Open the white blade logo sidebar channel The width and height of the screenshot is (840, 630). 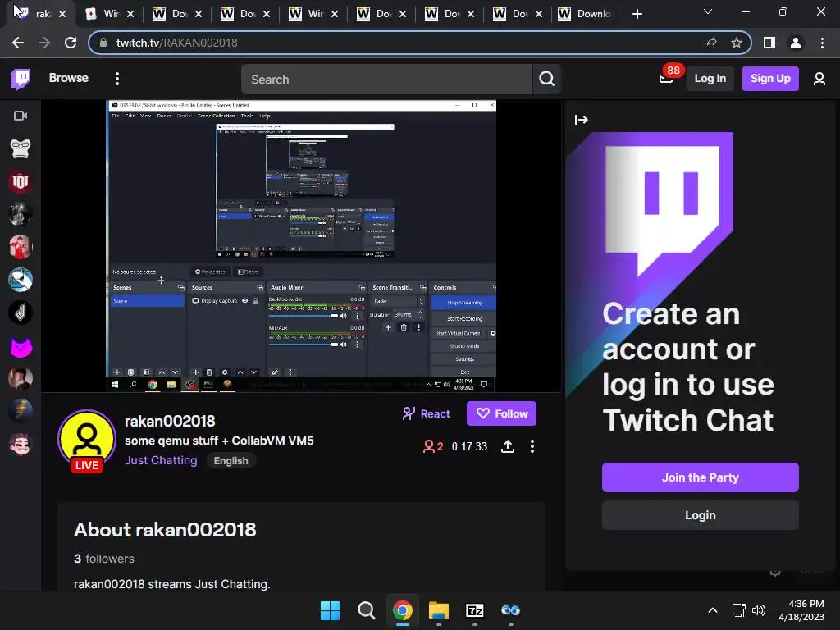coord(21,313)
